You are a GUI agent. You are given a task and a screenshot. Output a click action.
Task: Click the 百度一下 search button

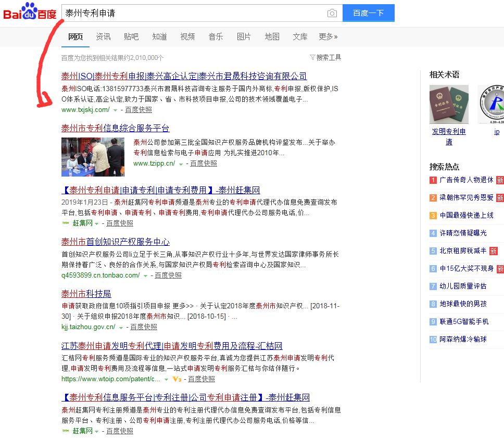(368, 13)
